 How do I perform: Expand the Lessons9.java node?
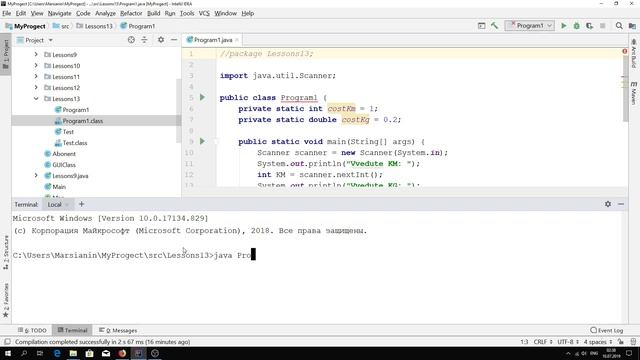[36, 176]
